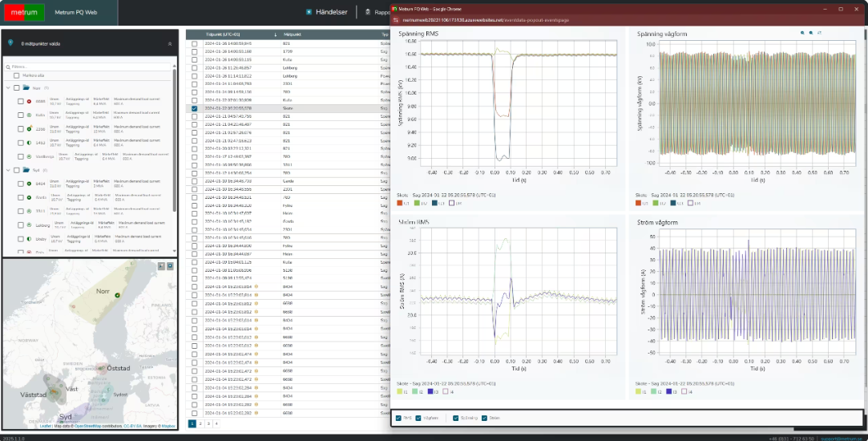Click the Metrum PQ Web title text
Screen dimensions: 868x441
click(76, 12)
